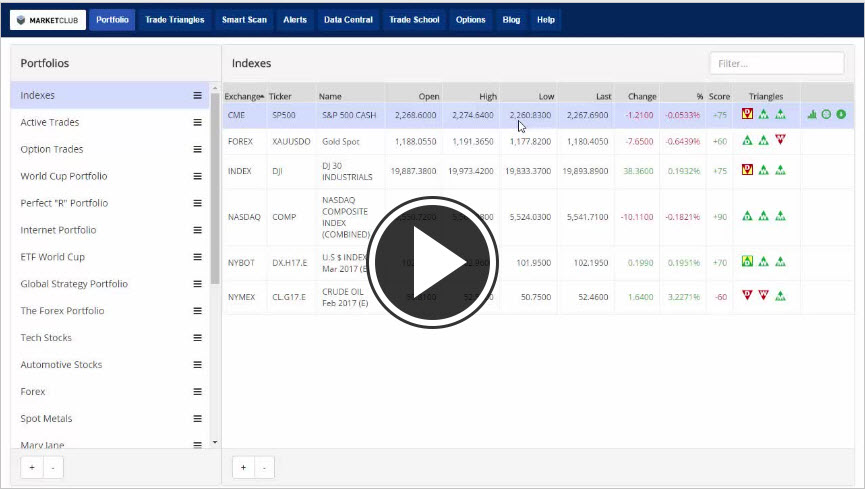
Task: Open the Help menu item
Action: point(546,20)
